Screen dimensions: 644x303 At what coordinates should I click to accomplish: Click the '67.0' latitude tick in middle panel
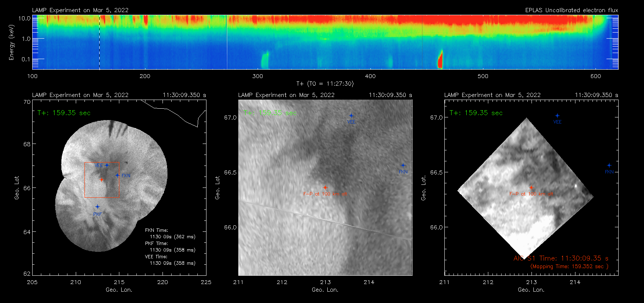coord(230,118)
